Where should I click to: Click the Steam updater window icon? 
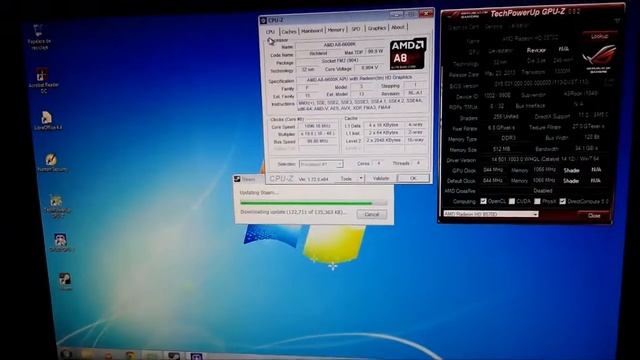237,179
